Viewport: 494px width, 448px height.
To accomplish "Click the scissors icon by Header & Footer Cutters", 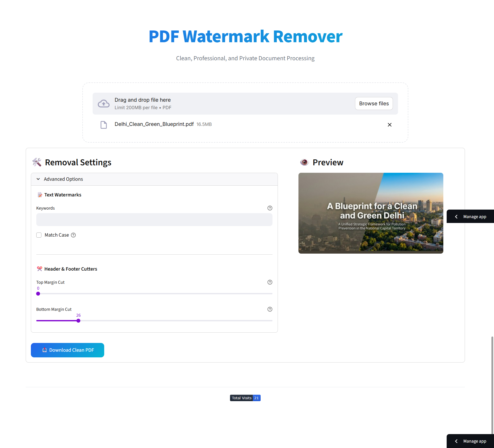I will pos(40,269).
